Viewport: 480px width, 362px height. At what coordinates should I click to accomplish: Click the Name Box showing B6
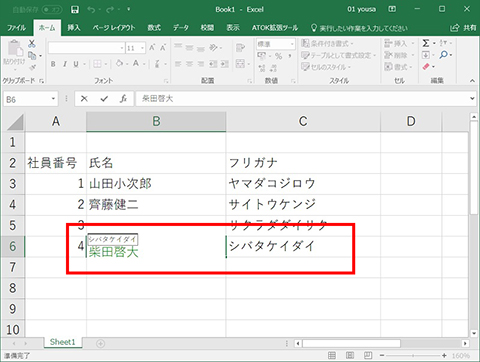30,99
